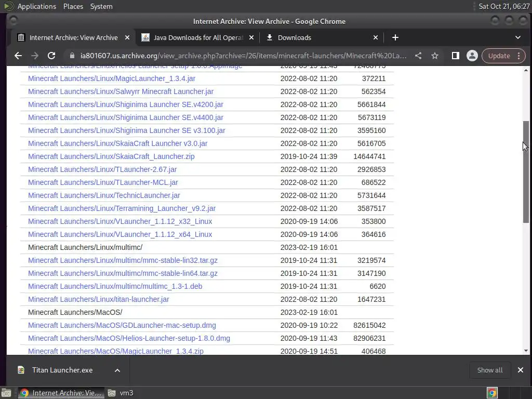
Task: Click the page vertical scrollbar thumb
Action: click(x=526, y=171)
